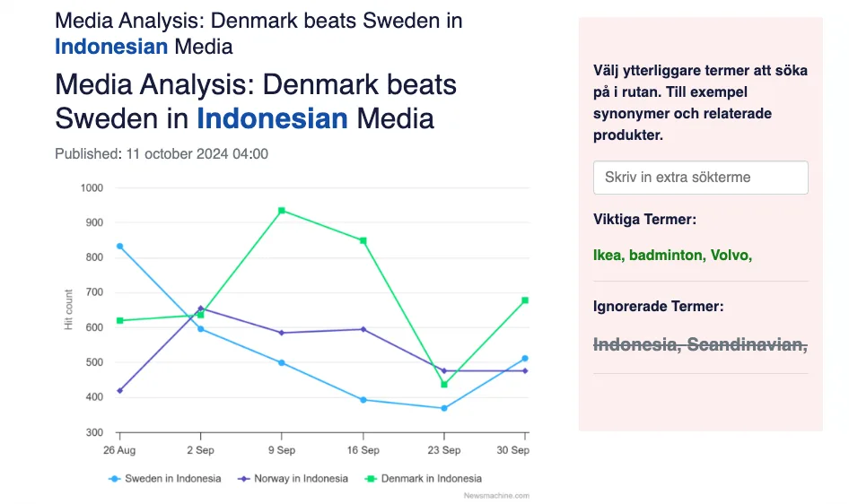Click Denmark's 30 Sep data point
This screenshot has height=504, width=849.
[x=525, y=300]
